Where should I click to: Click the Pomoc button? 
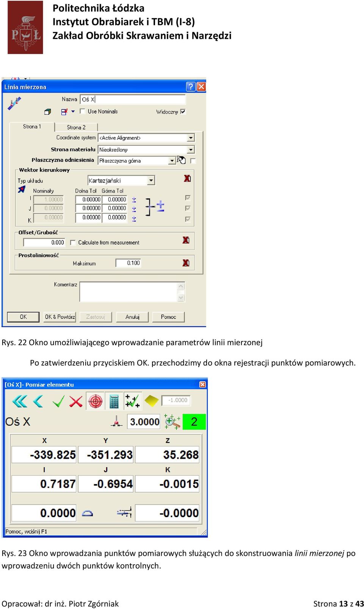(x=168, y=317)
